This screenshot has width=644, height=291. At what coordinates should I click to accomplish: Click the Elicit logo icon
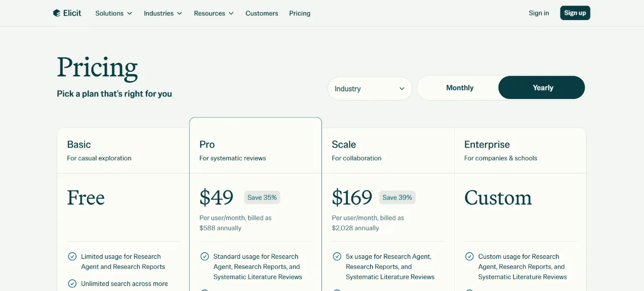point(56,13)
